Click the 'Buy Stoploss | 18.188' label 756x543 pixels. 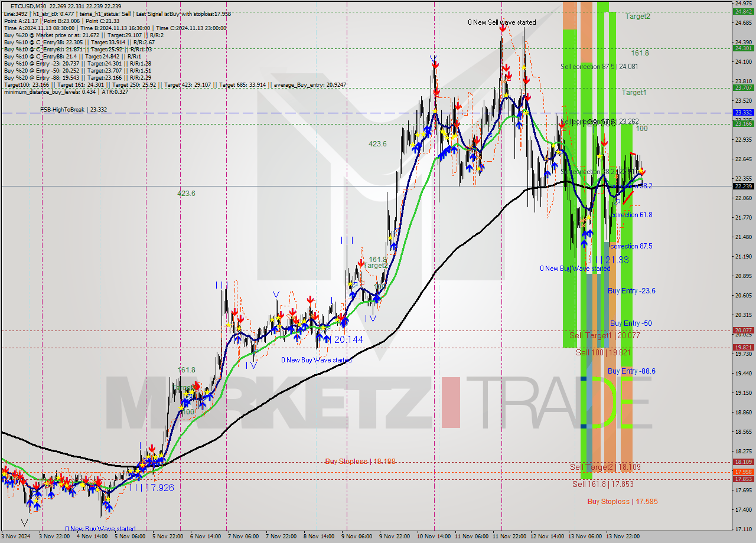360,462
